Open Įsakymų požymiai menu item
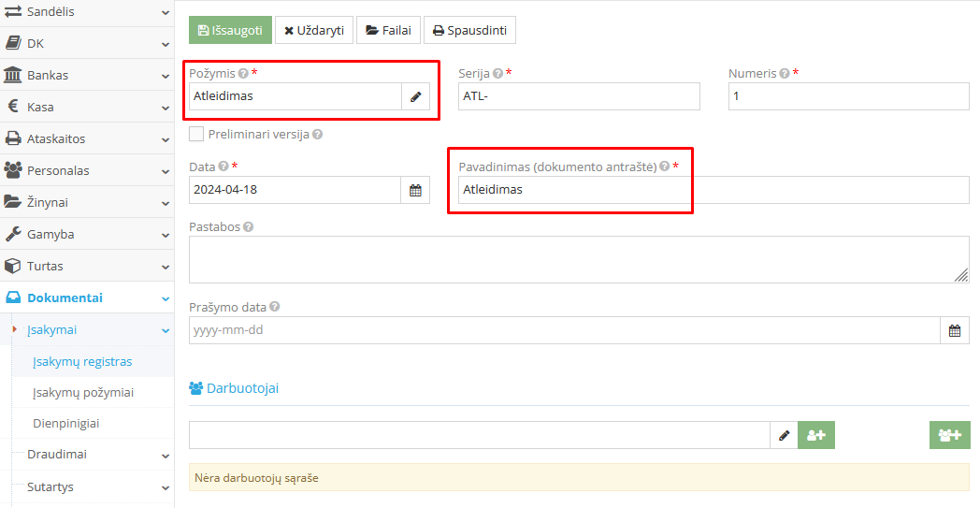This screenshot has height=508, width=980. pyautogui.click(x=82, y=392)
